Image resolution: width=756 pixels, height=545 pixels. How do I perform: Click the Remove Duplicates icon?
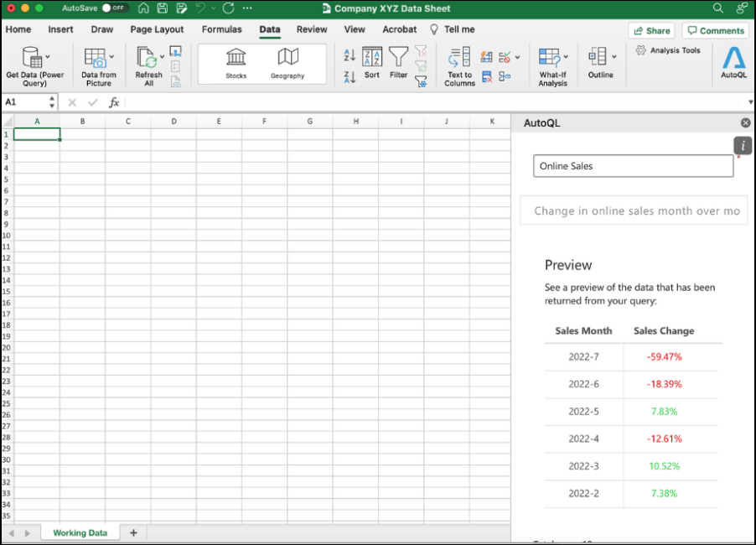pyautogui.click(x=486, y=76)
